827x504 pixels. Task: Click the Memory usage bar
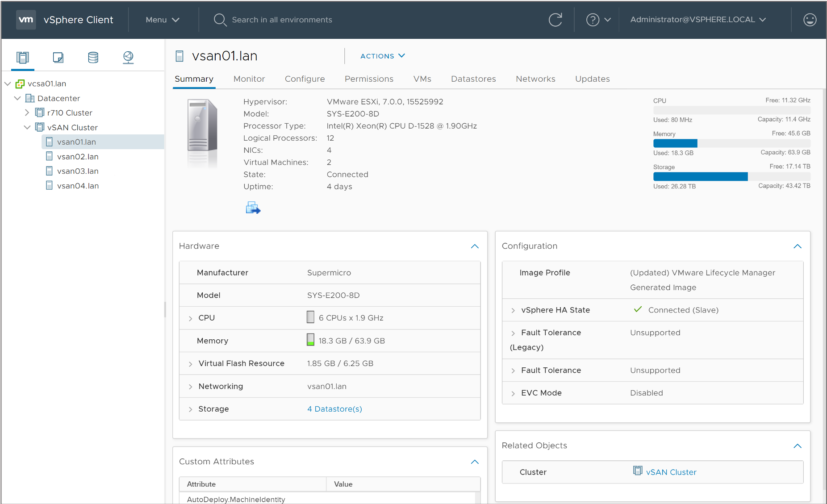[731, 143]
